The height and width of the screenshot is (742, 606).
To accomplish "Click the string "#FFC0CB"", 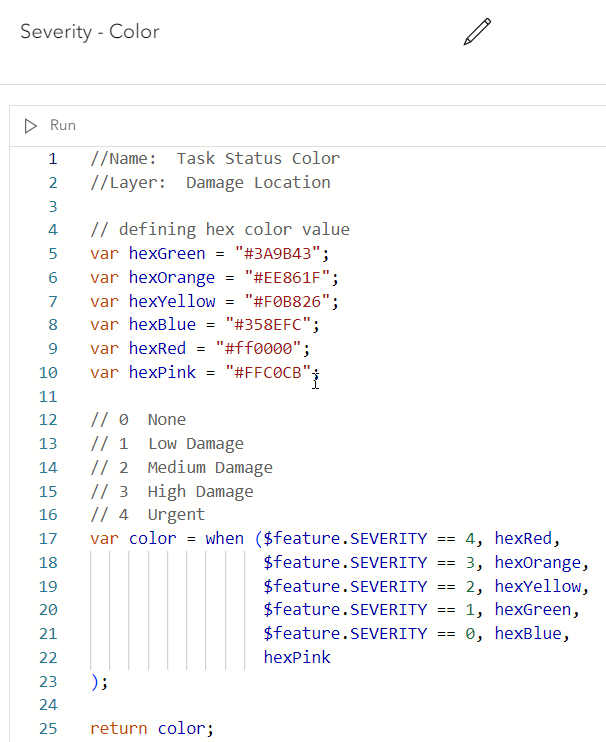I will [x=268, y=372].
